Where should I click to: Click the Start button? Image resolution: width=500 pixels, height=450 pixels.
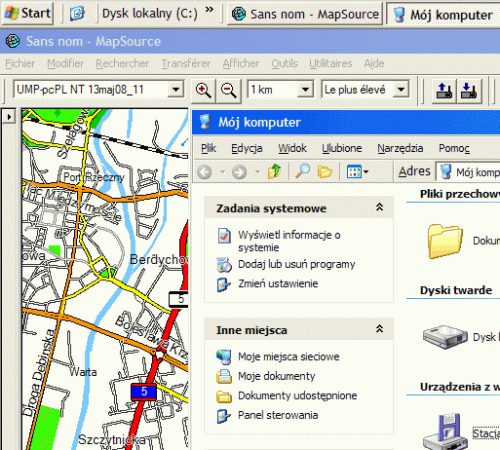pyautogui.click(x=28, y=13)
